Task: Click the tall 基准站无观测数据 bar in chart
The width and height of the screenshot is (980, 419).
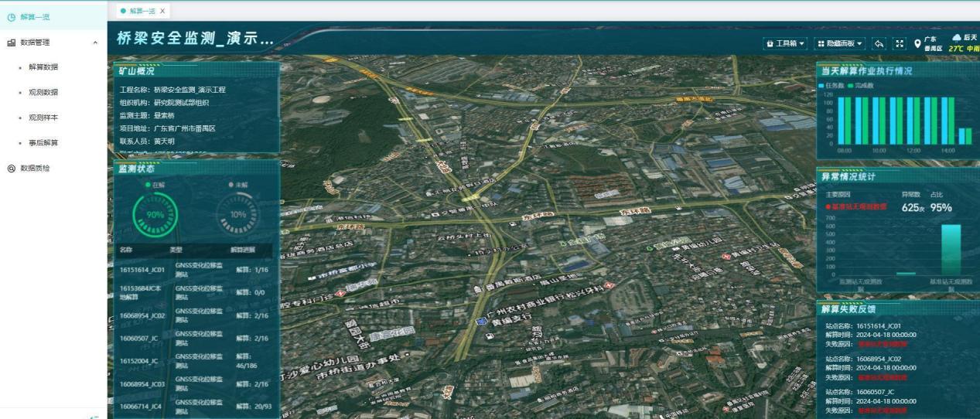Action: (x=951, y=250)
